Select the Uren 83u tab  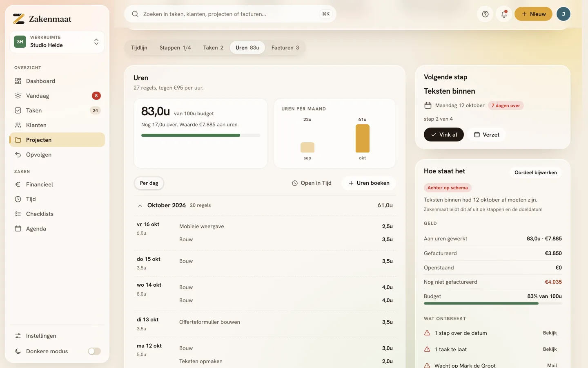(247, 48)
